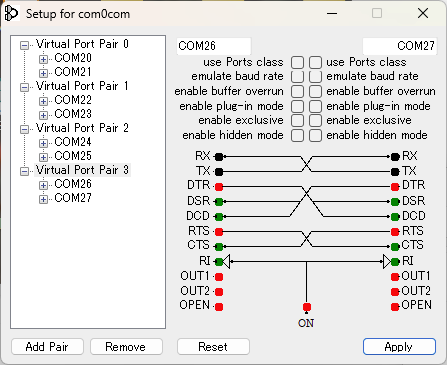Tick enable exclusive for COM27
The height and width of the screenshot is (365, 447).
pyautogui.click(x=315, y=121)
